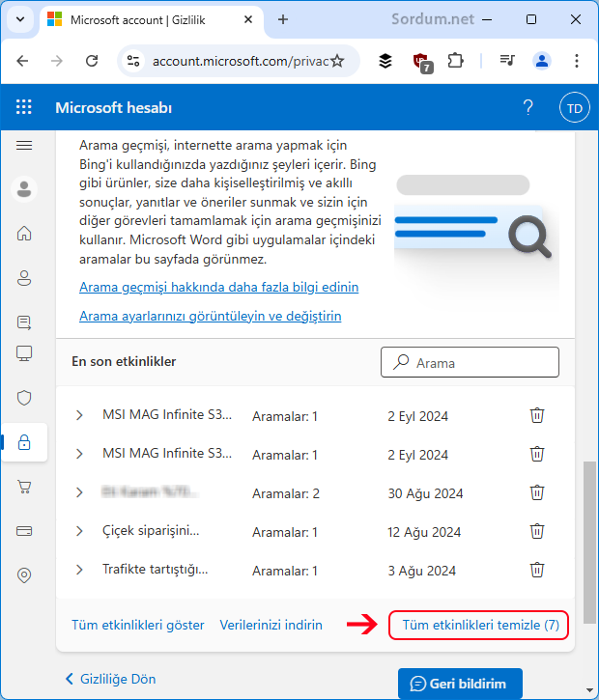Open the profile picture in sidebar
This screenshot has width=599, height=700.
(x=24, y=189)
